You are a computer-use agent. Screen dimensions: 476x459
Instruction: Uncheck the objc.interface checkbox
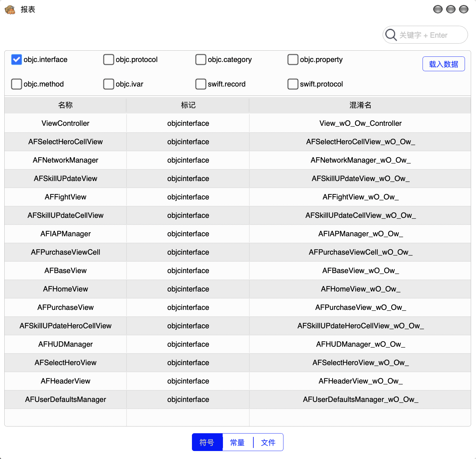tap(17, 60)
